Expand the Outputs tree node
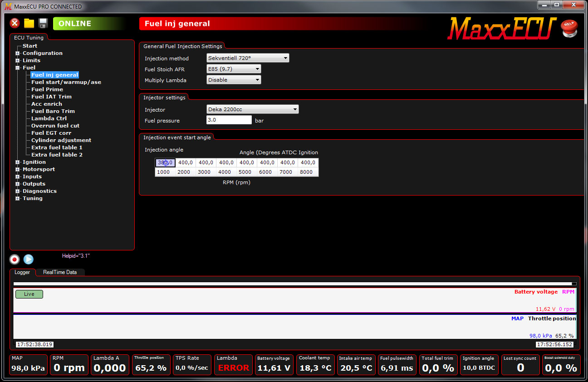 click(x=18, y=184)
